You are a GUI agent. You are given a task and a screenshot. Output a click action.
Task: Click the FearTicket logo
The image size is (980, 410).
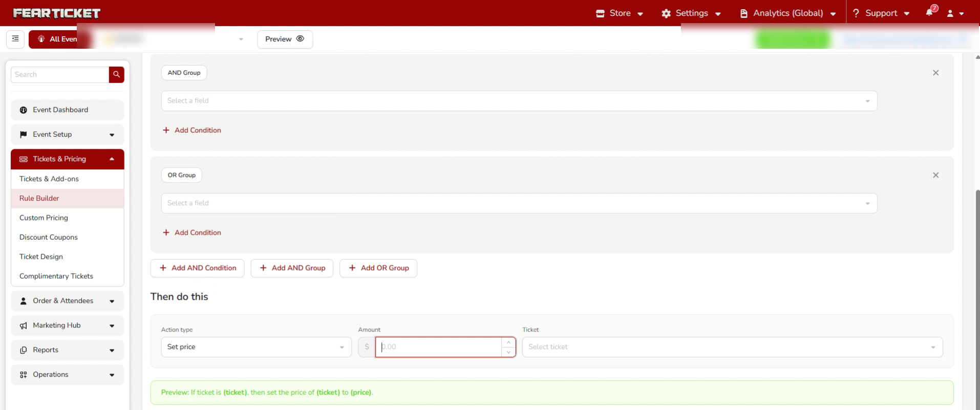(56, 13)
